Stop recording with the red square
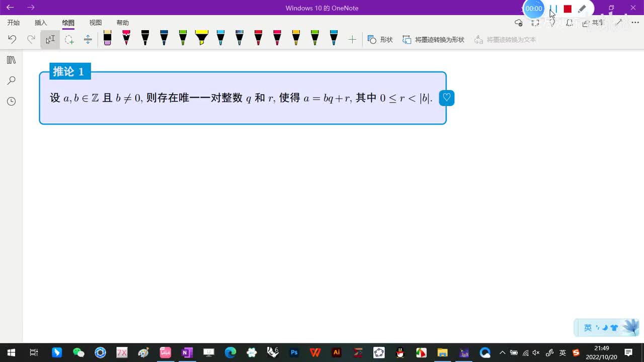The image size is (644, 362). click(568, 9)
